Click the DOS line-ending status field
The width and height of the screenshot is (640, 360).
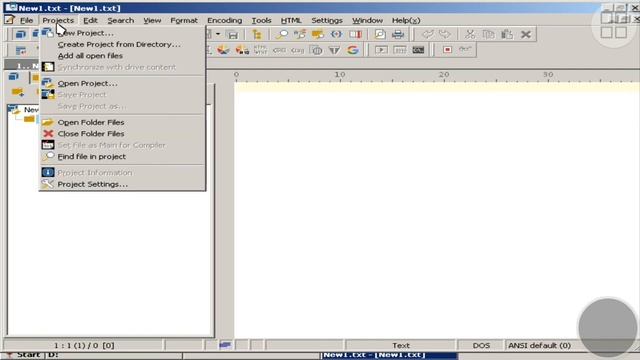(x=481, y=345)
